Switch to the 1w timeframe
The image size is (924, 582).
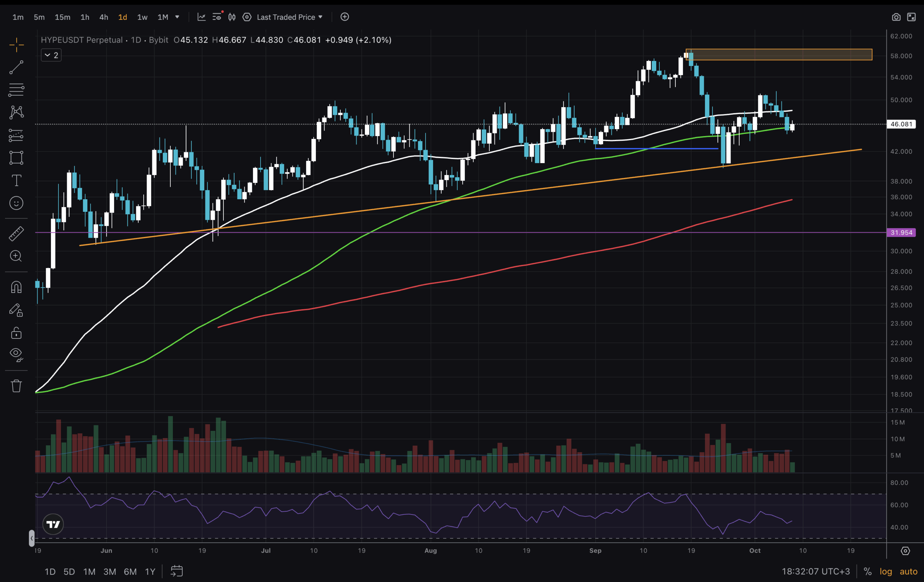(142, 17)
